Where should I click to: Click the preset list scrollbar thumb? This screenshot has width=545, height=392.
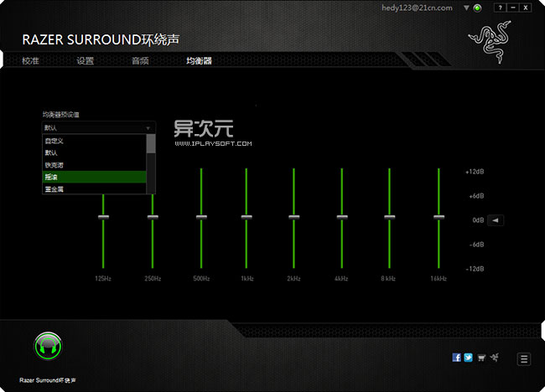click(151, 144)
